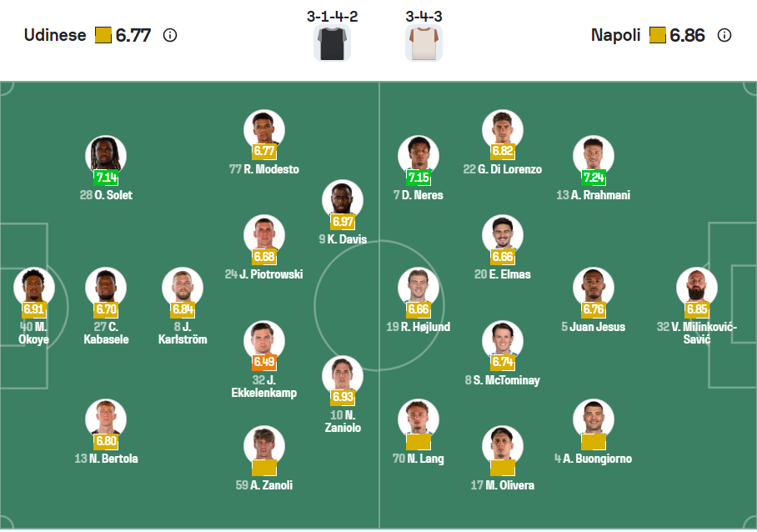
Task: Click G. Di Lorenzo's player photo
Action: 503,130
